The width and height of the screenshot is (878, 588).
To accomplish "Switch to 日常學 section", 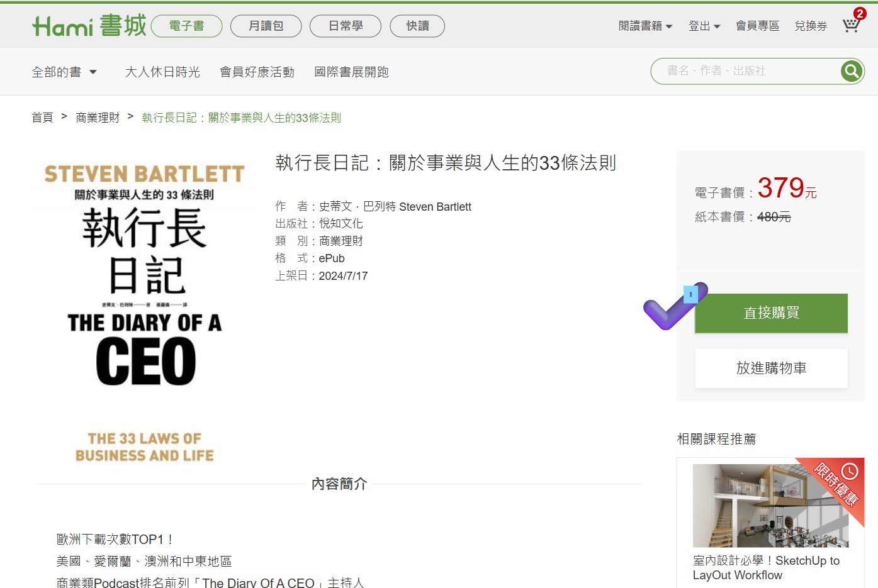I will (x=346, y=26).
